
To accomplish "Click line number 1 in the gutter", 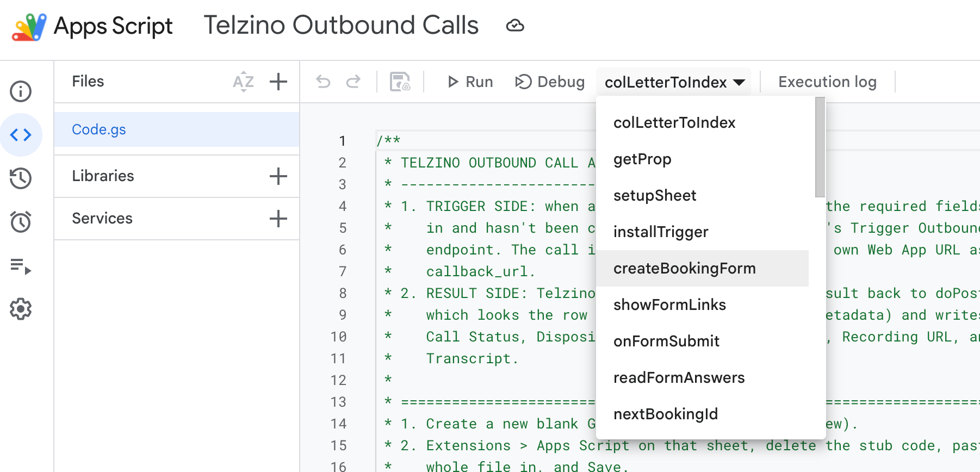I will pos(342,141).
